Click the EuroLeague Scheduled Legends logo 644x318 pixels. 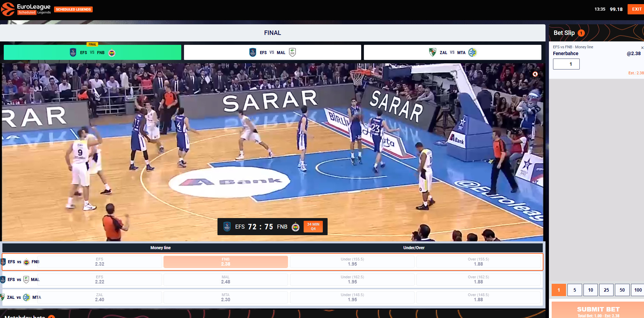(x=26, y=9)
